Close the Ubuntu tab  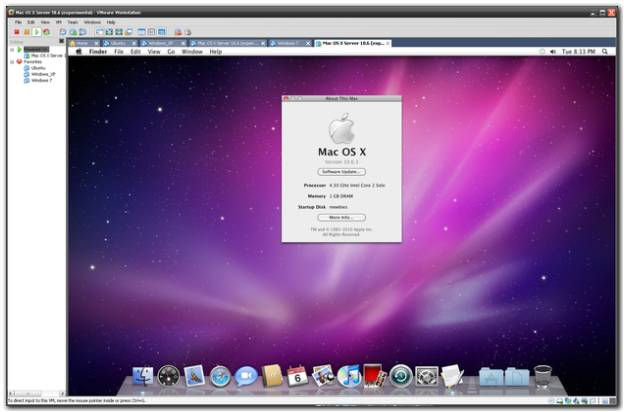(134, 43)
